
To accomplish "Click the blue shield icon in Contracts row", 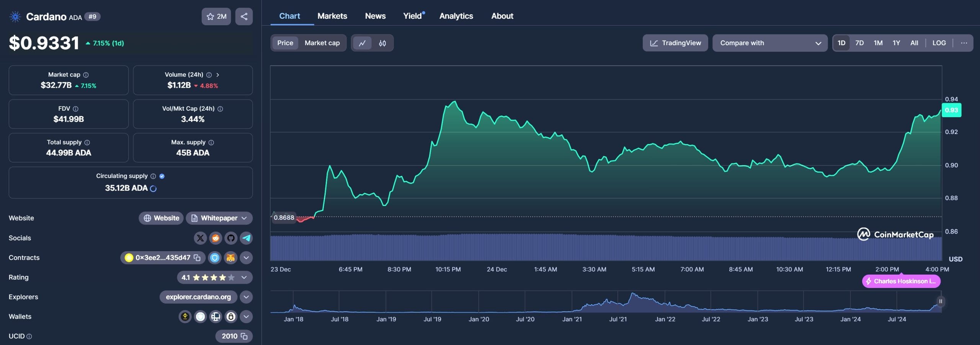I will tap(215, 258).
